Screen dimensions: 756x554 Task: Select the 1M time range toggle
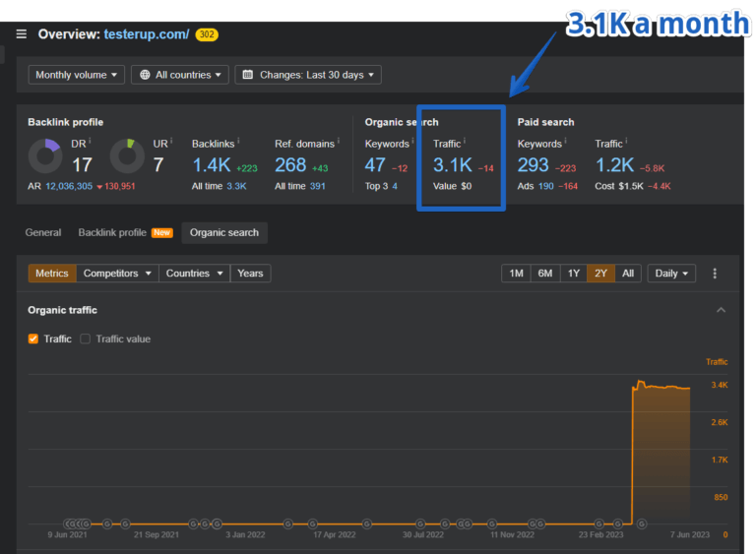coord(516,274)
